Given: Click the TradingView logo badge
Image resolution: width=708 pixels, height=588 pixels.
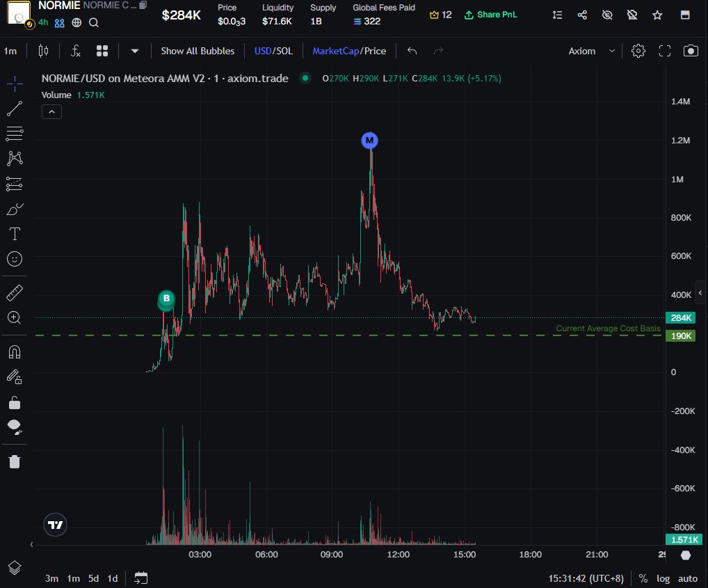Looking at the screenshot, I should pos(55,525).
